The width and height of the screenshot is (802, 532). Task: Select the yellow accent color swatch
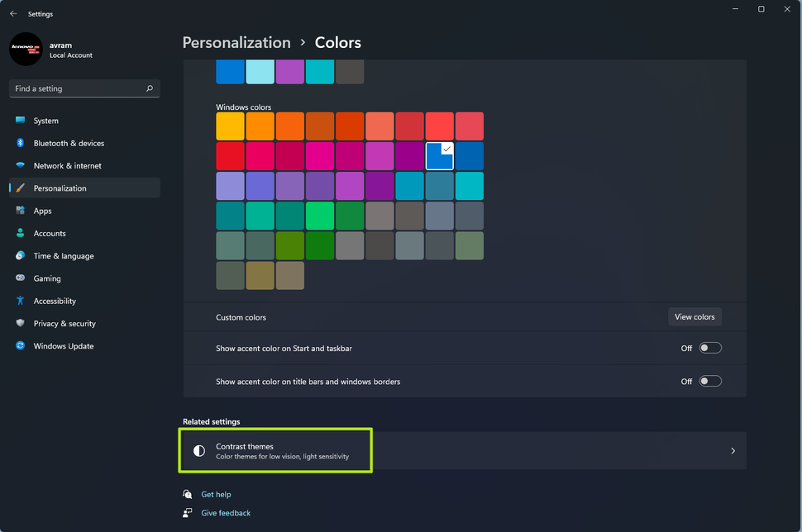[x=230, y=126]
